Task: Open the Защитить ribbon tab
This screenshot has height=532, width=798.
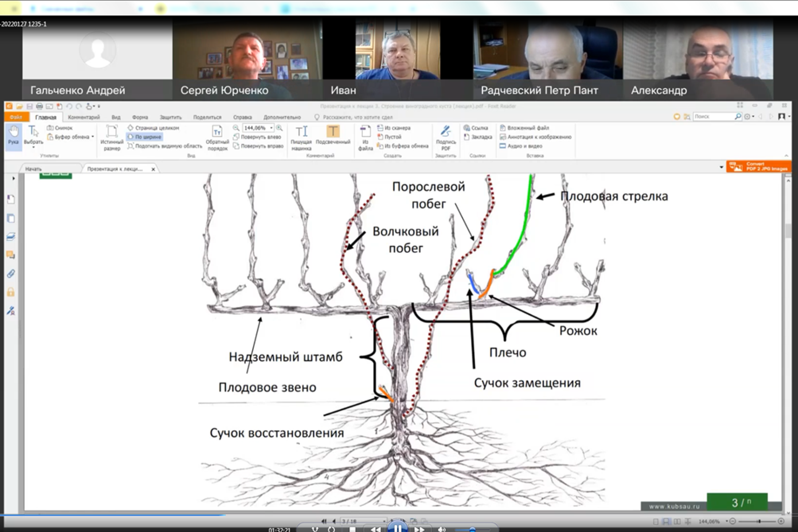Action: [x=170, y=117]
